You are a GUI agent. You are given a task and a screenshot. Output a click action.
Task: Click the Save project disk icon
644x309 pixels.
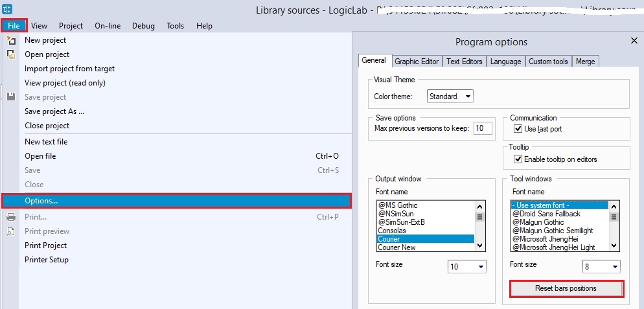point(11,97)
